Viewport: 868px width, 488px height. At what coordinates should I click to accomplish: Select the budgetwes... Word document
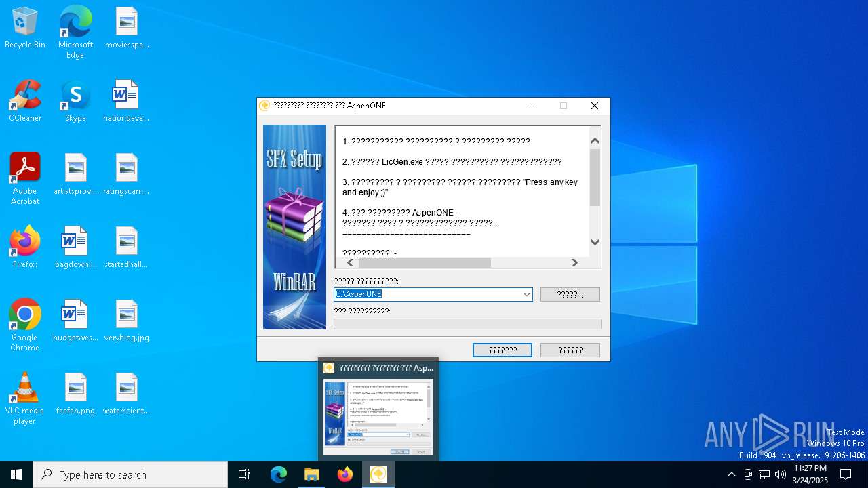tap(75, 321)
